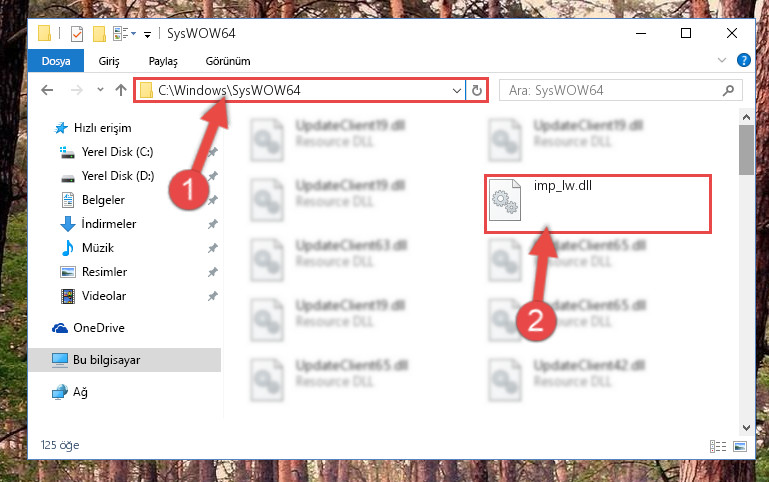Image resolution: width=769 pixels, height=482 pixels.
Task: Click in the Ara: SysWOW64 search box
Action: pyautogui.click(x=611, y=90)
